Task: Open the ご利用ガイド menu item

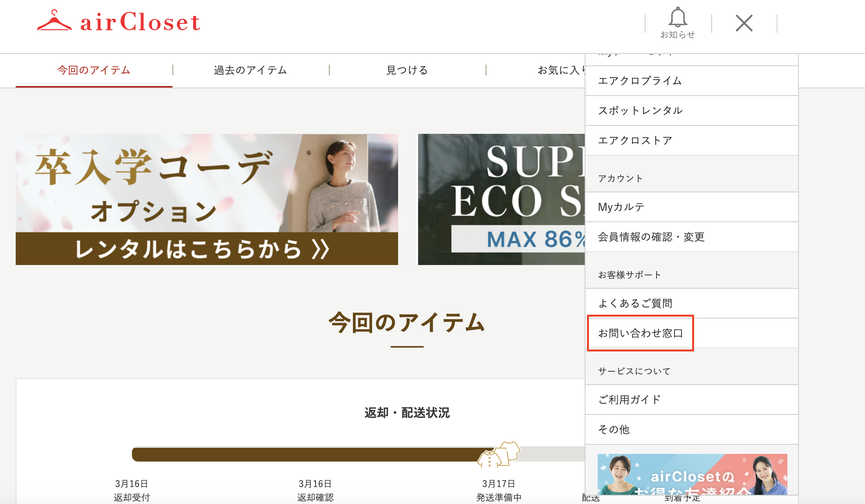Action: pyautogui.click(x=629, y=400)
